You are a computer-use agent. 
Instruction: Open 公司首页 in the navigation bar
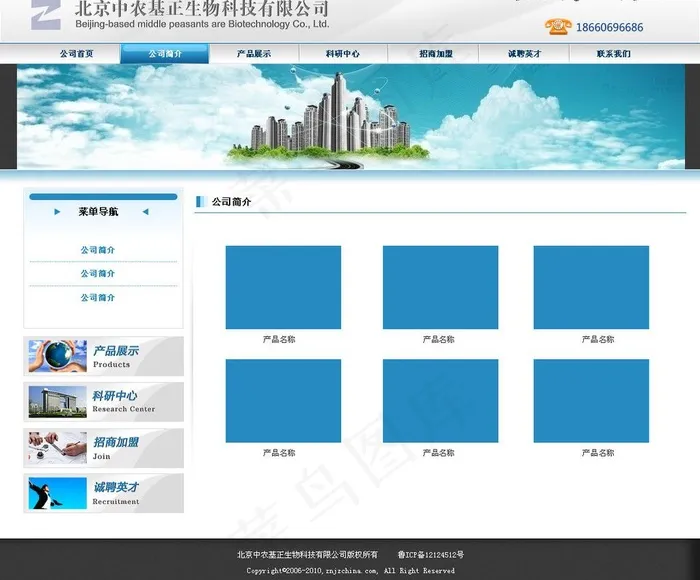click(76, 54)
